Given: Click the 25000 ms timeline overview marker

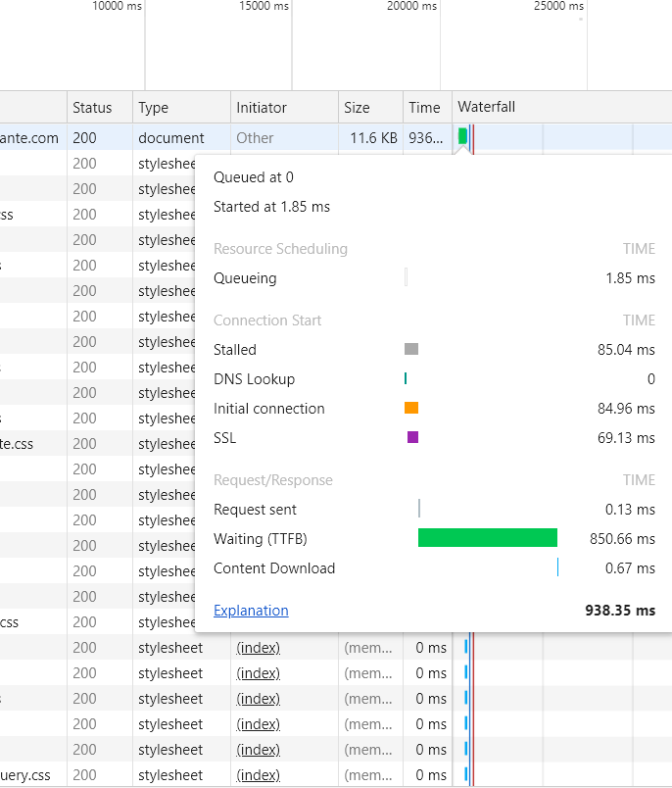Looking at the screenshot, I should [558, 6].
